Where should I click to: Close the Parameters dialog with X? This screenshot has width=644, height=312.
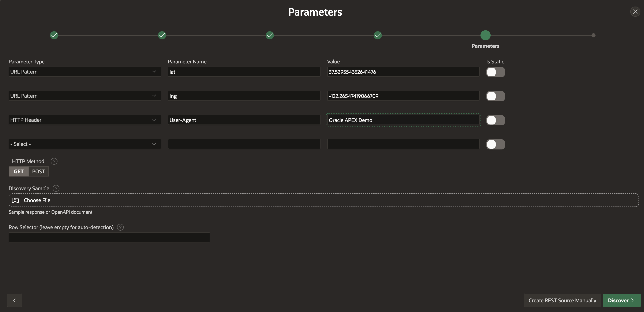635,12
